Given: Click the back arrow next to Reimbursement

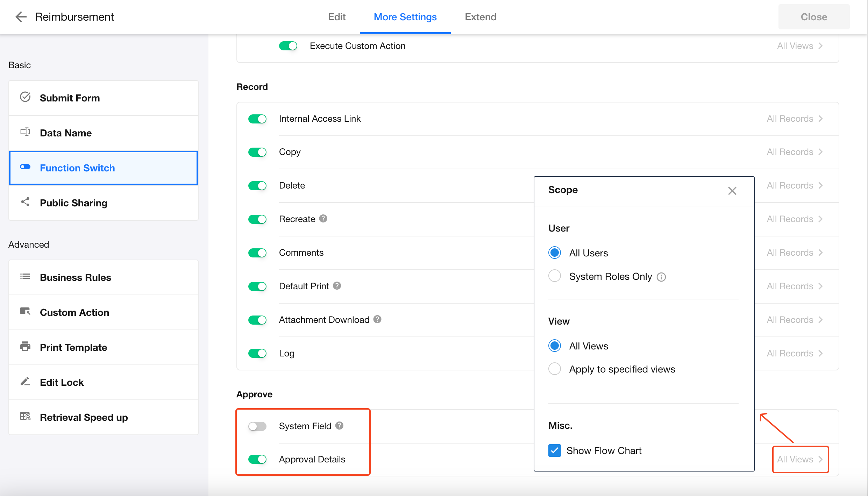Looking at the screenshot, I should point(21,17).
